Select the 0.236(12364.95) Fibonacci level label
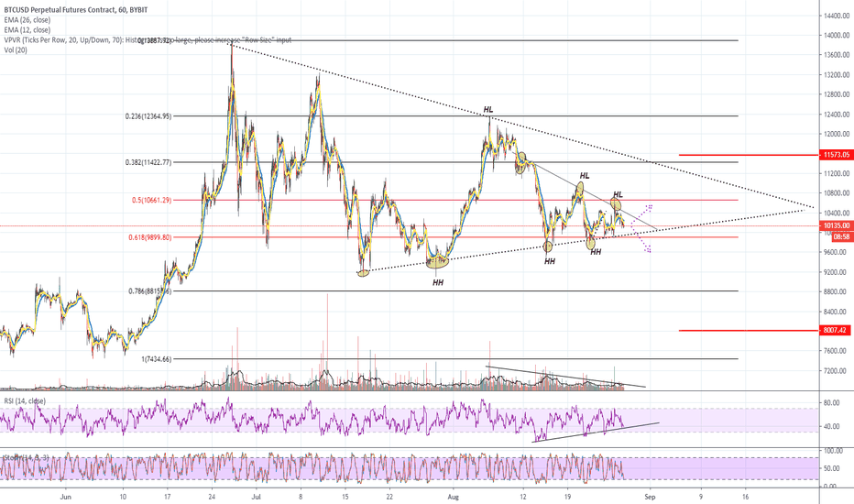The width and height of the screenshot is (854, 504). coord(148,116)
